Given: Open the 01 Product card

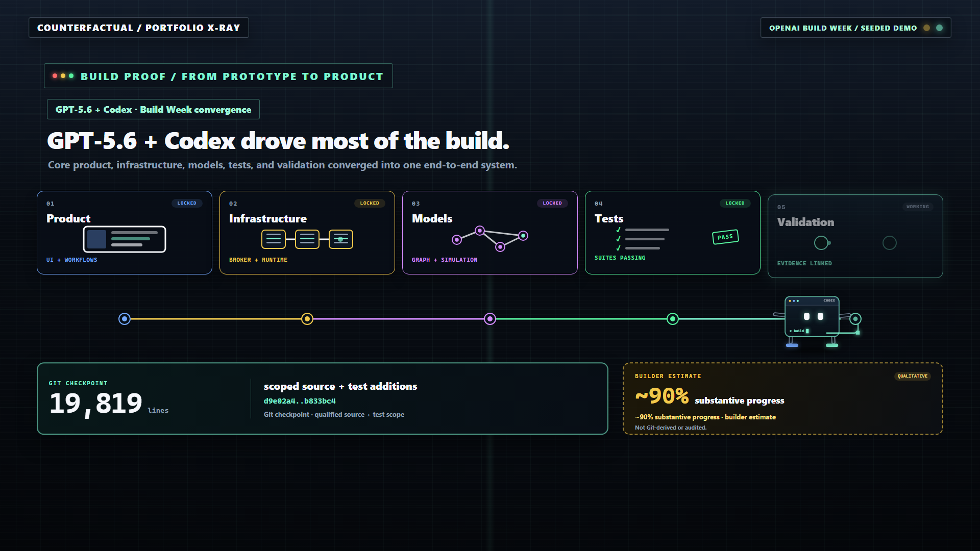Looking at the screenshot, I should [x=125, y=233].
